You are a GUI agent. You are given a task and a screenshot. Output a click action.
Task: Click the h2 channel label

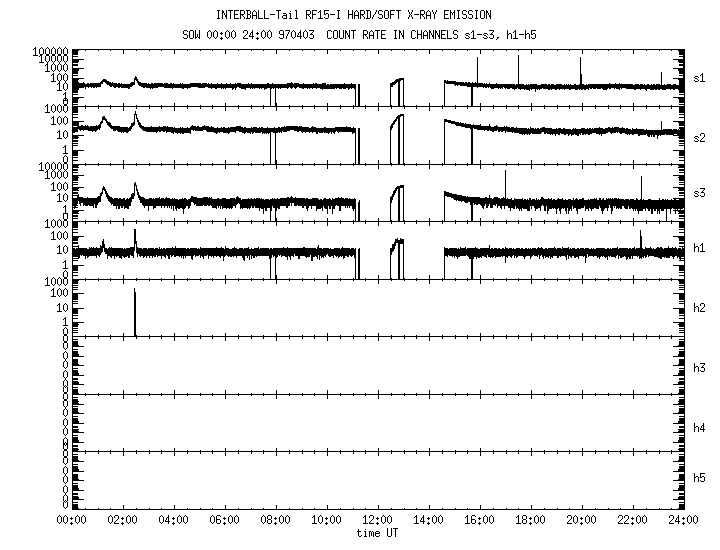point(701,308)
